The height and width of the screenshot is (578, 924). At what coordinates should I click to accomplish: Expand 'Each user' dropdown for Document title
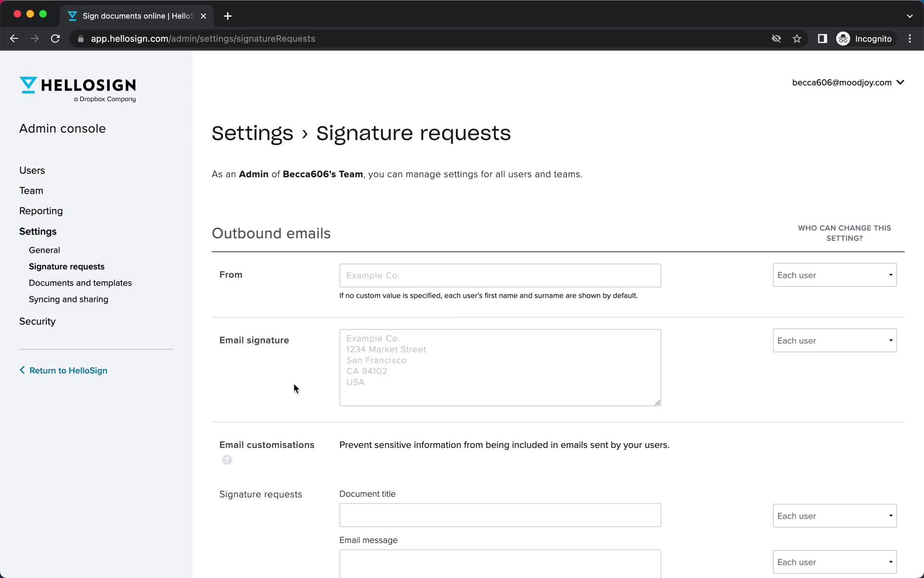coord(835,515)
